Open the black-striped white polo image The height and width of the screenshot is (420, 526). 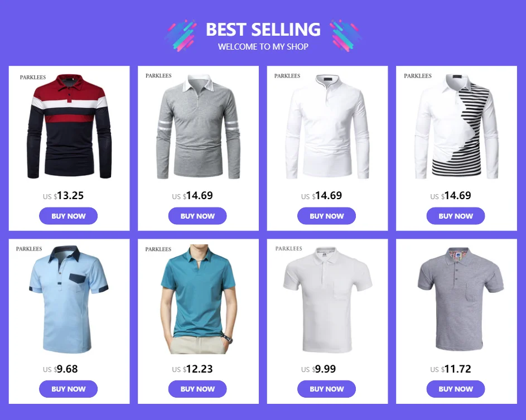pyautogui.click(x=457, y=126)
